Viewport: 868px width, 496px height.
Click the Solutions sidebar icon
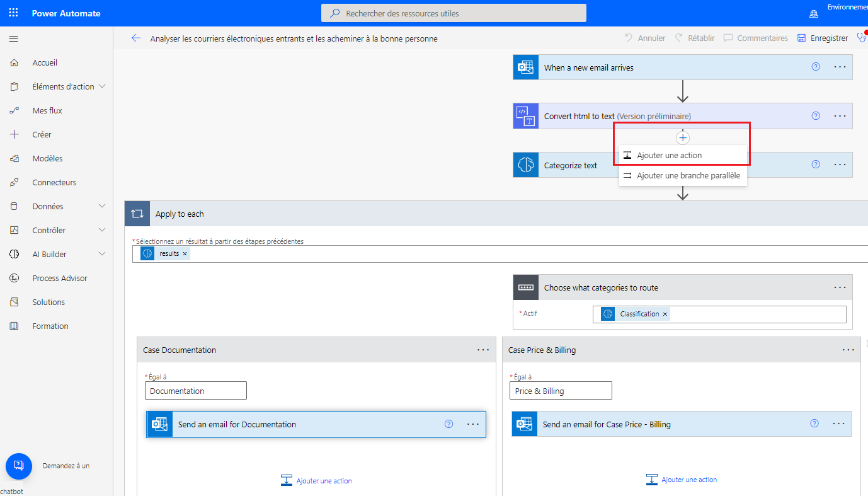14,302
